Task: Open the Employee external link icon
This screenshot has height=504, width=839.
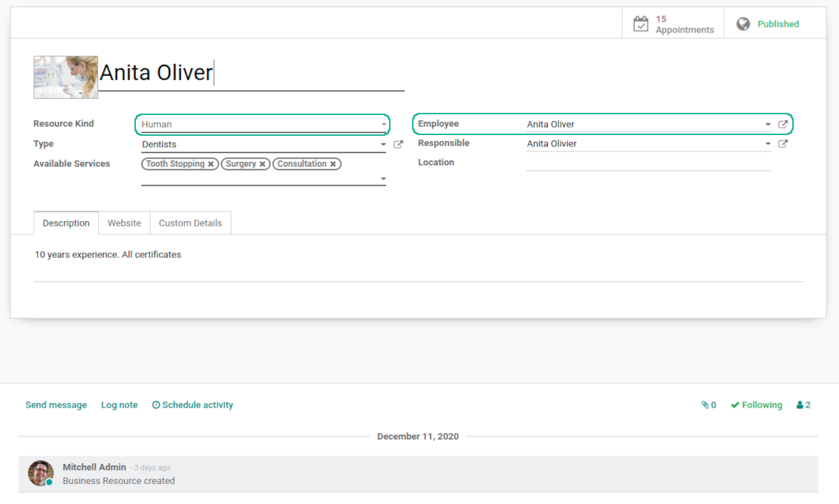Action: click(783, 125)
